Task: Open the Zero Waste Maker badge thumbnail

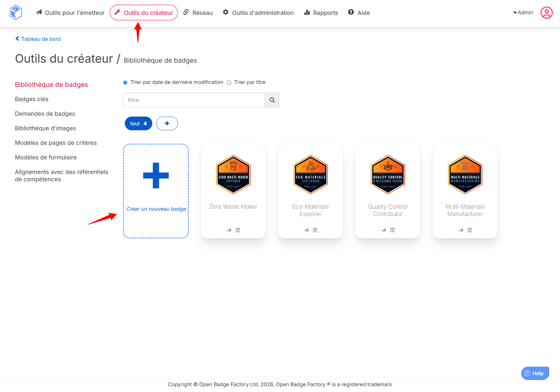Action: [233, 175]
